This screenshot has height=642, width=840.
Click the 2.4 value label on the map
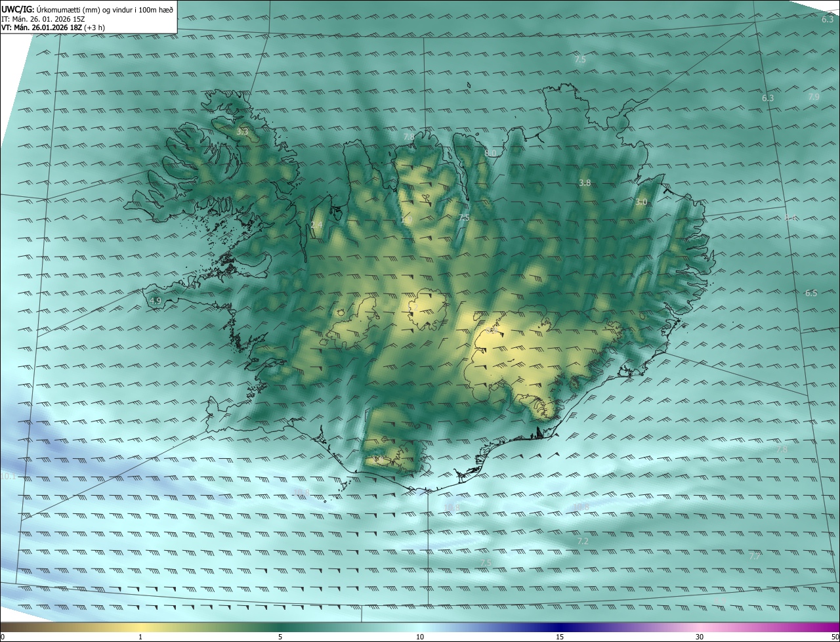coord(316,225)
